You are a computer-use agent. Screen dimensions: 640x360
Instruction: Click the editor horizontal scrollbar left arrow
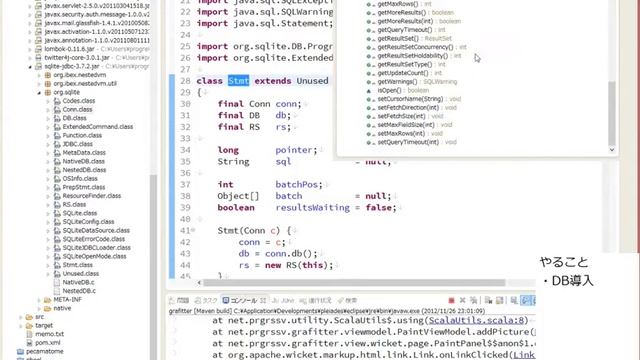(199, 282)
